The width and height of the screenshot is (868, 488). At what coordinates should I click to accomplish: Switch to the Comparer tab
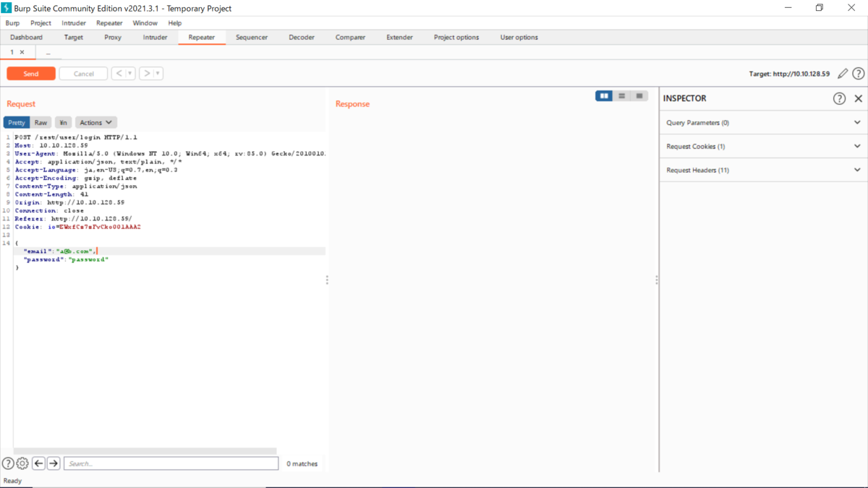pyautogui.click(x=350, y=38)
